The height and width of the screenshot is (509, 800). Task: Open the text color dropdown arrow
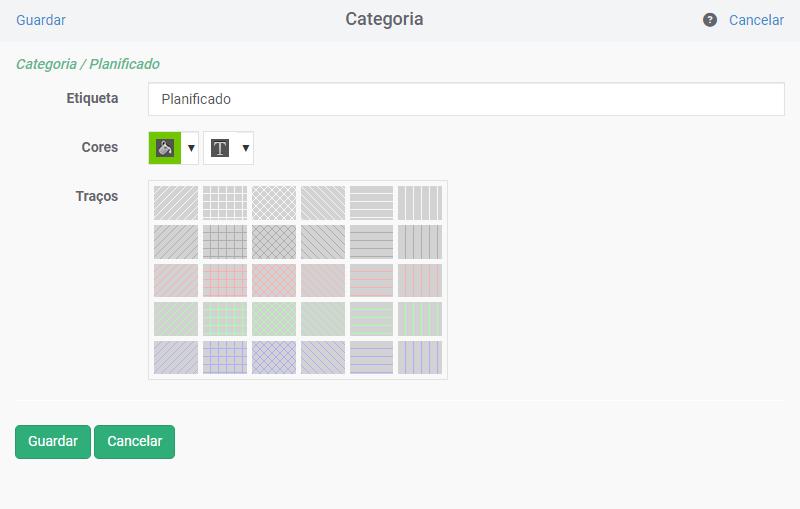point(245,148)
